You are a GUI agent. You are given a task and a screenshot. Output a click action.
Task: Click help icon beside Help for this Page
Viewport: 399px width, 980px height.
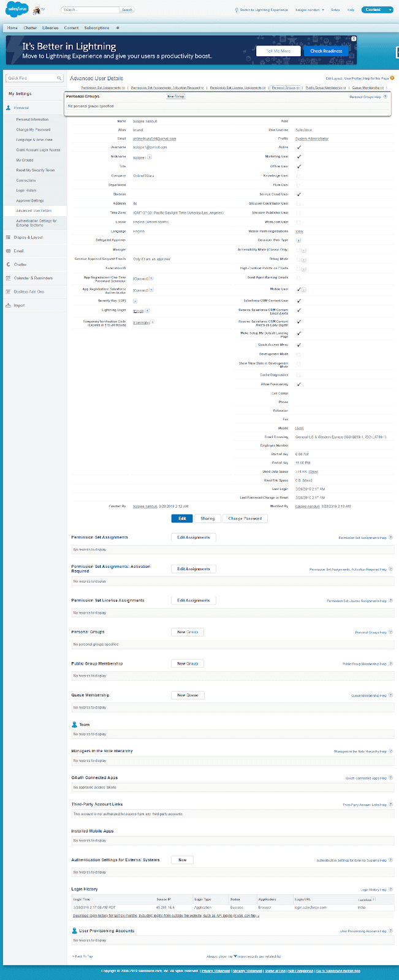tap(392, 78)
